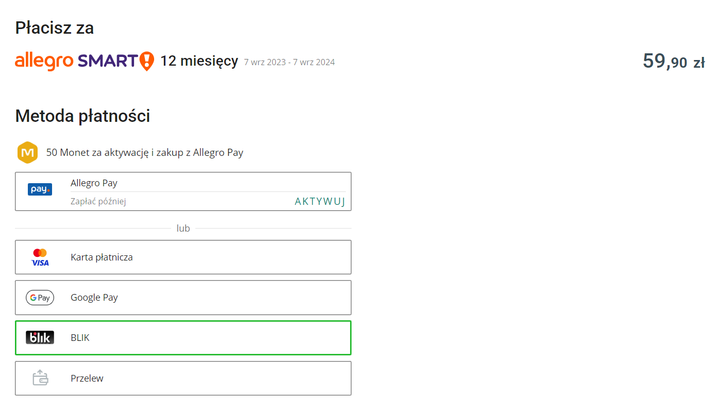Screen dimensions: 718x404
Task: Click the gold Monet coin icon
Action: pos(27,153)
